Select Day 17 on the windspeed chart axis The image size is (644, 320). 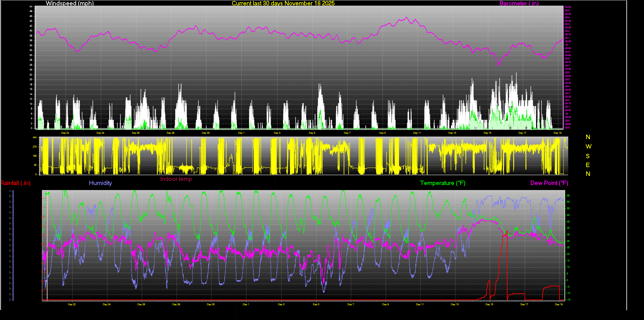(522, 133)
